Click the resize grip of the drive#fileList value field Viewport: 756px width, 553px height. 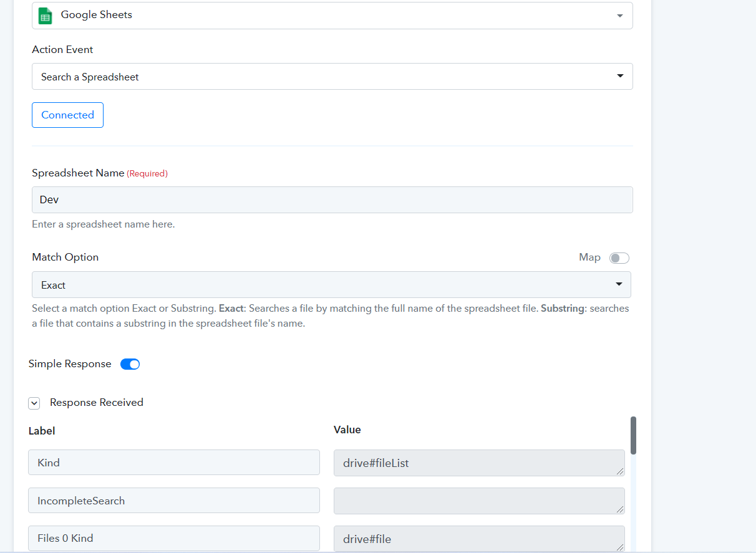(x=620, y=471)
